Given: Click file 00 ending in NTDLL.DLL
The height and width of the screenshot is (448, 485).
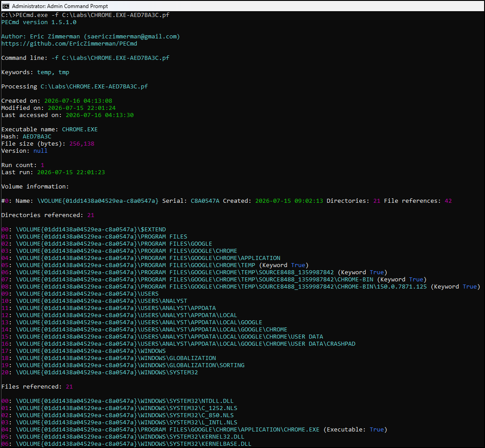Looking at the screenshot, I should coord(118,401).
